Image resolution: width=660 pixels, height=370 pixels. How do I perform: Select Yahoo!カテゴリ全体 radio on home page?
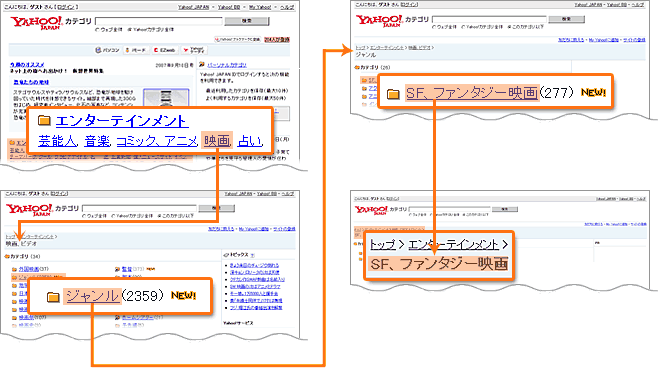tap(129, 29)
